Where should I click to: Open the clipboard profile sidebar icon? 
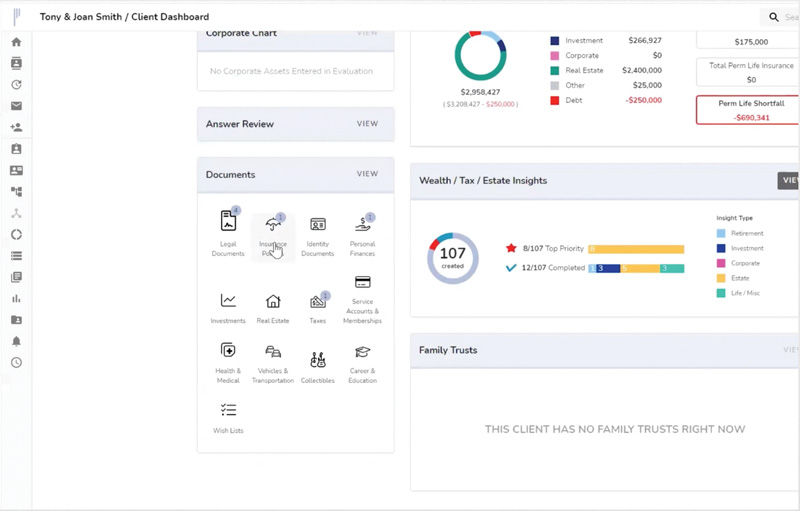pyautogui.click(x=16, y=149)
